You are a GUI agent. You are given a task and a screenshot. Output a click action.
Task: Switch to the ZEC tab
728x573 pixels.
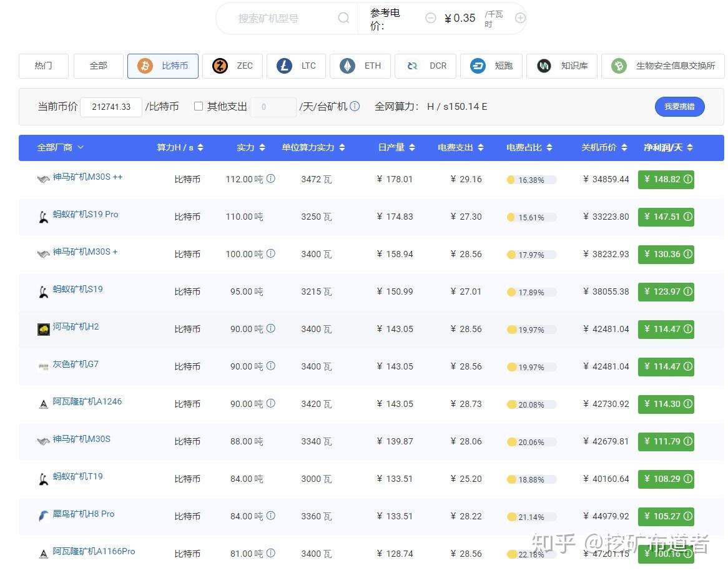[233, 66]
